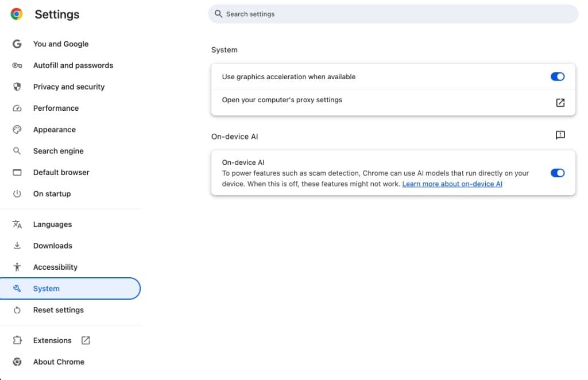Click the Chrome logo beside Settings
Image resolution: width=588 pixels, height=380 pixels.
pos(17,14)
